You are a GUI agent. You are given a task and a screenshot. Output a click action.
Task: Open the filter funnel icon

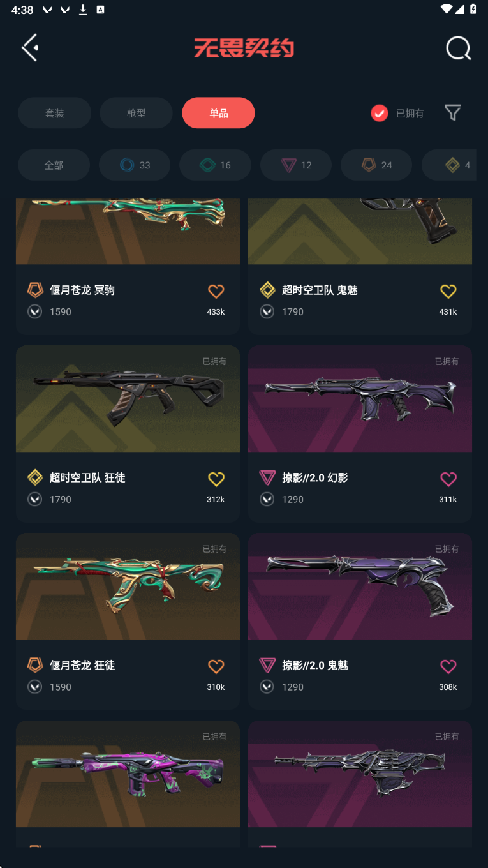coord(453,113)
